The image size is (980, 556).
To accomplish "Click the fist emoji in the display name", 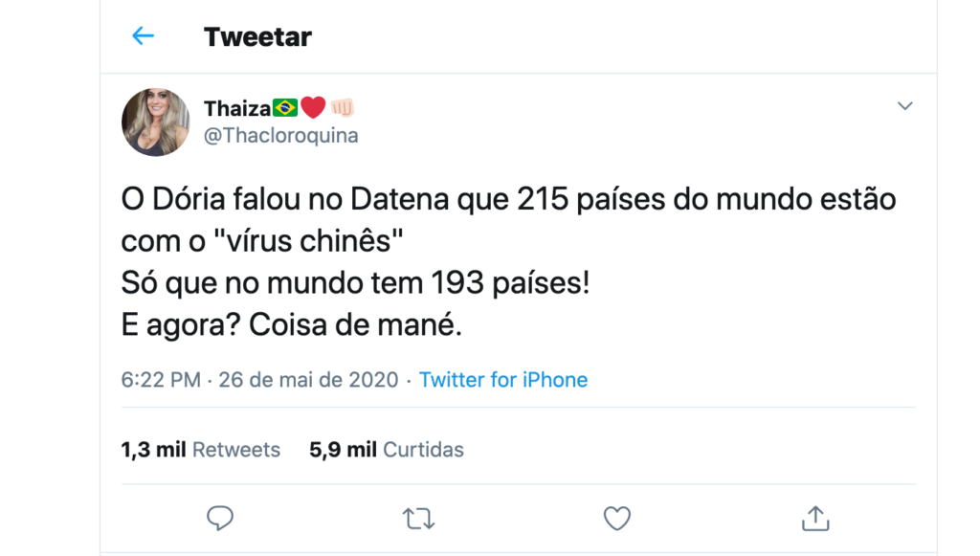I will 342,108.
